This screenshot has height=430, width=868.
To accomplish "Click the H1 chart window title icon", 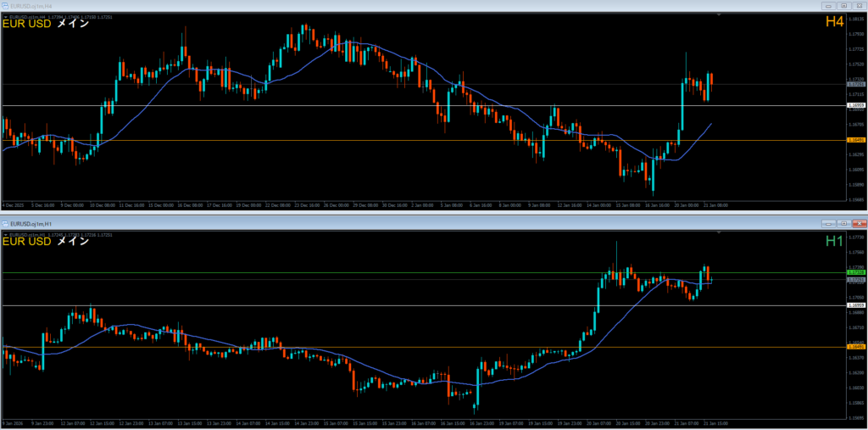I will 5,223.
